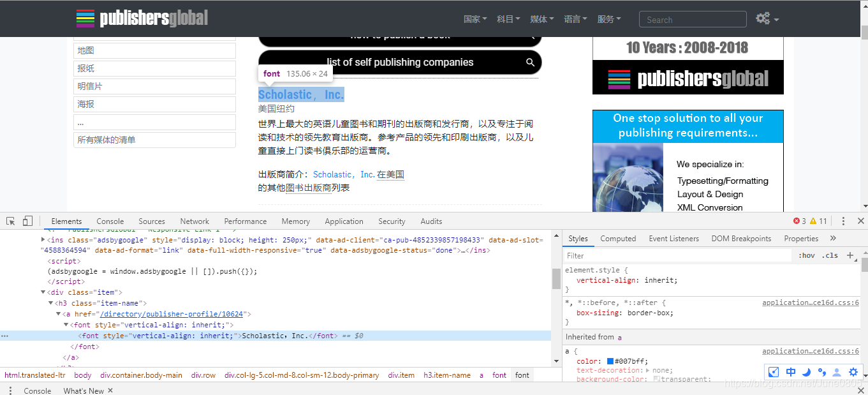Open the 媒体 dropdown menu
Viewport: 868px width, 395px height.
tap(542, 19)
